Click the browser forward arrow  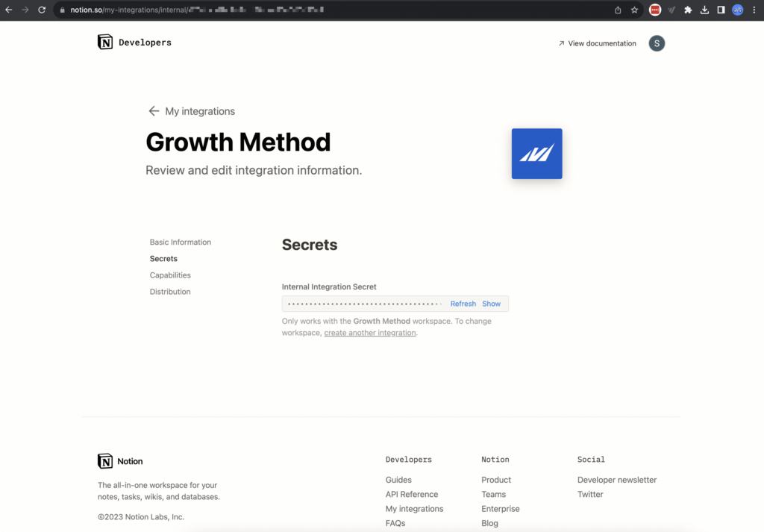coord(25,10)
